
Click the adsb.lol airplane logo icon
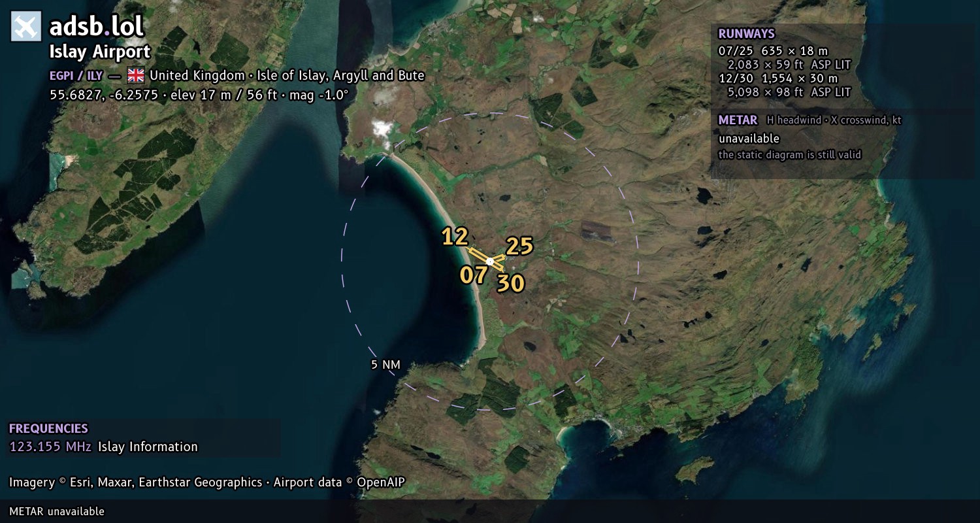point(26,26)
